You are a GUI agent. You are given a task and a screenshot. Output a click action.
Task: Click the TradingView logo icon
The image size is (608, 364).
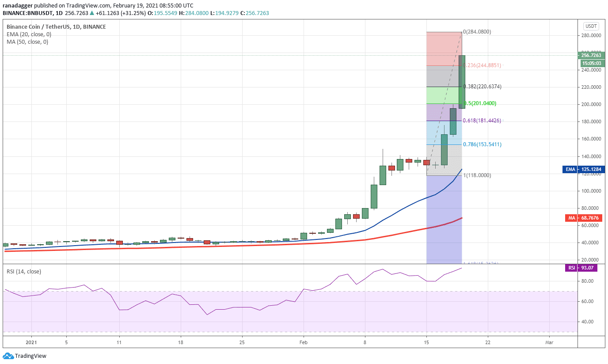(8, 356)
